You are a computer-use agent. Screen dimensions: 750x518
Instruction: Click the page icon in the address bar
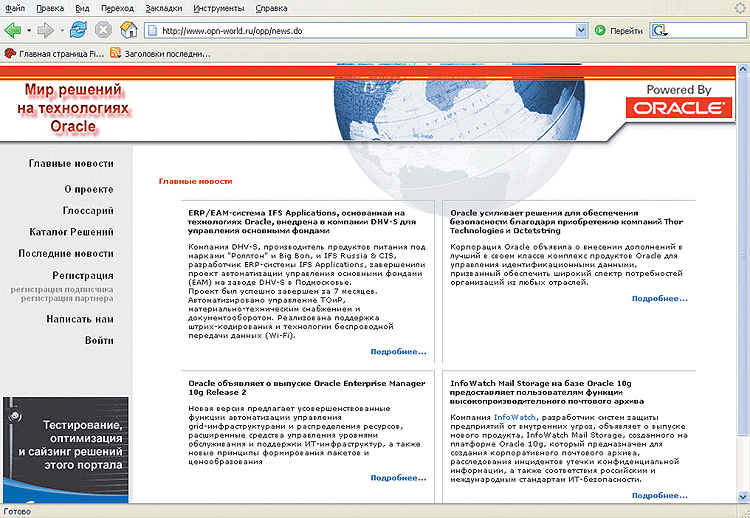coord(152,31)
